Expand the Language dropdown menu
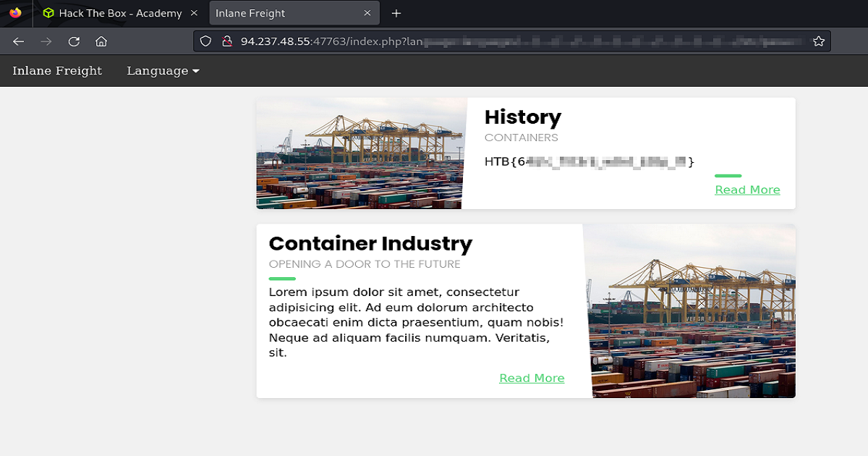 point(163,71)
